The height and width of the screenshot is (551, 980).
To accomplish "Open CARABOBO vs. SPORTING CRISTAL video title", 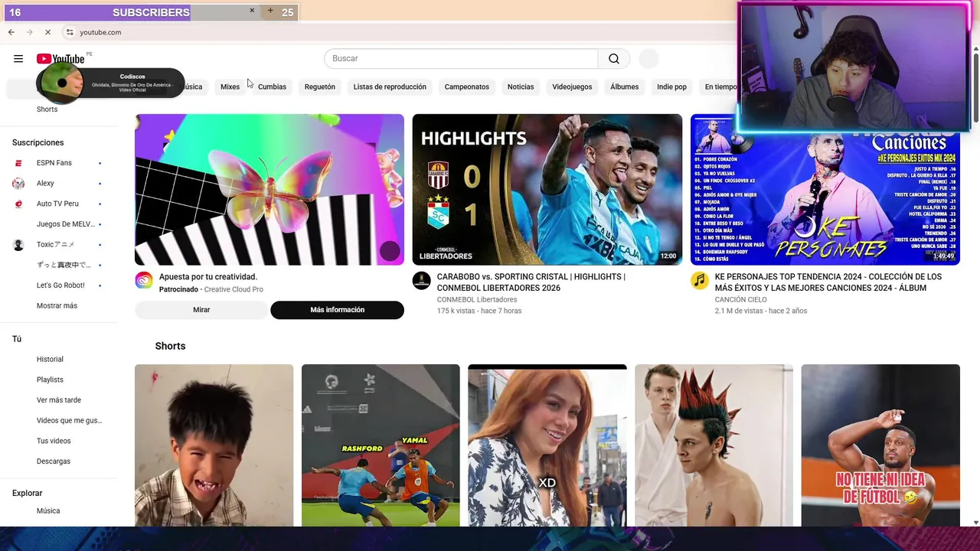I will [x=531, y=282].
